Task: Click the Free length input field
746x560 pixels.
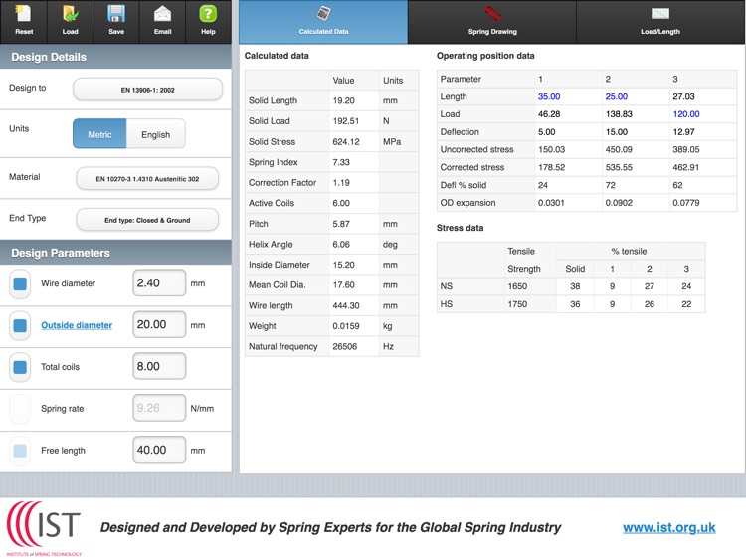Action: click(x=159, y=450)
